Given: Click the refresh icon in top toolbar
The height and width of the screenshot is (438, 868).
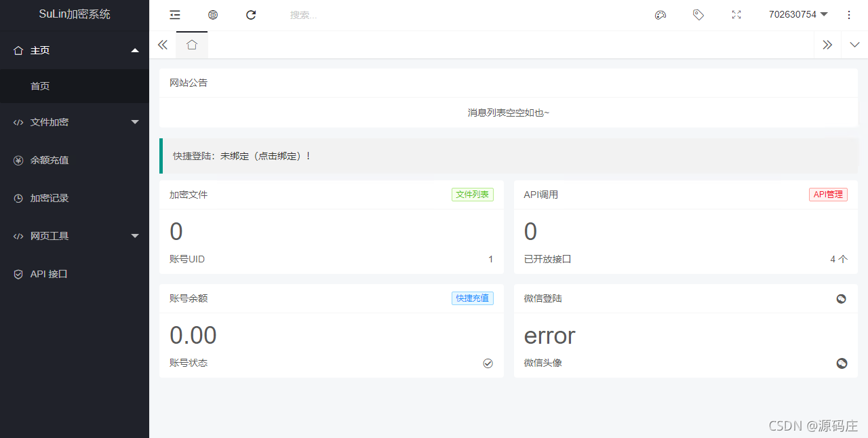Looking at the screenshot, I should 251,15.
